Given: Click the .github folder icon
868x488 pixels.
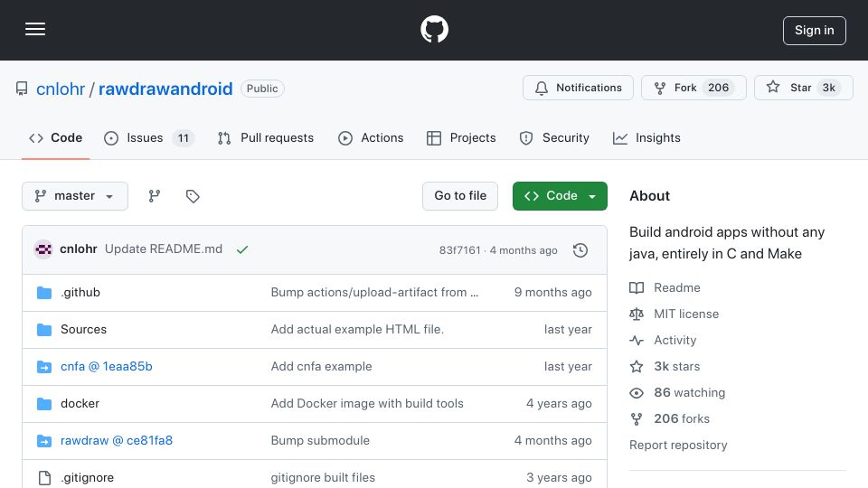Looking at the screenshot, I should click(x=44, y=292).
